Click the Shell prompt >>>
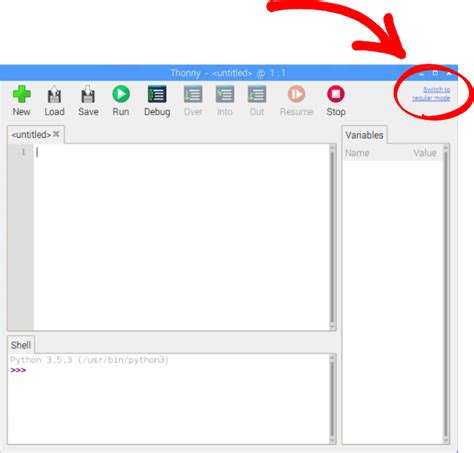 pyautogui.click(x=18, y=370)
